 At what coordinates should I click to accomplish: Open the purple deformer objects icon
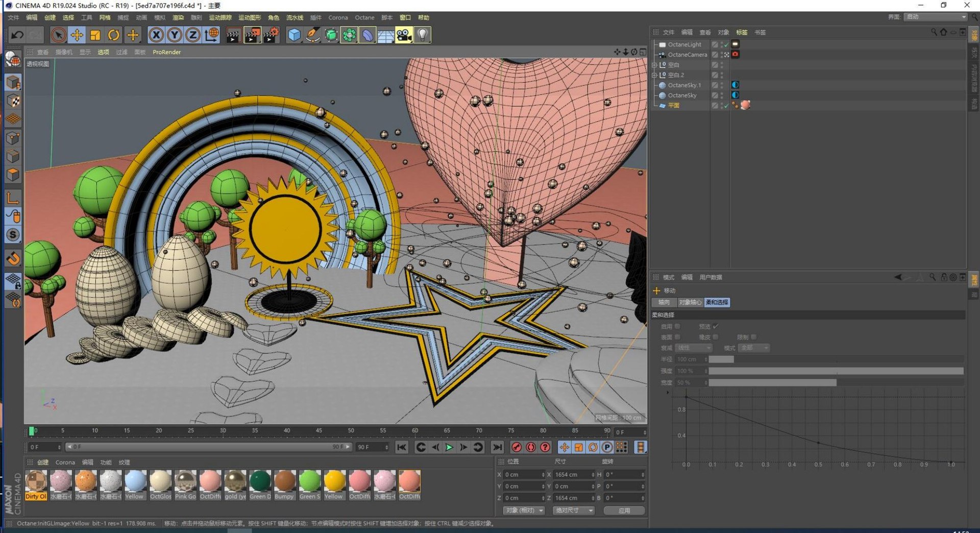367,35
